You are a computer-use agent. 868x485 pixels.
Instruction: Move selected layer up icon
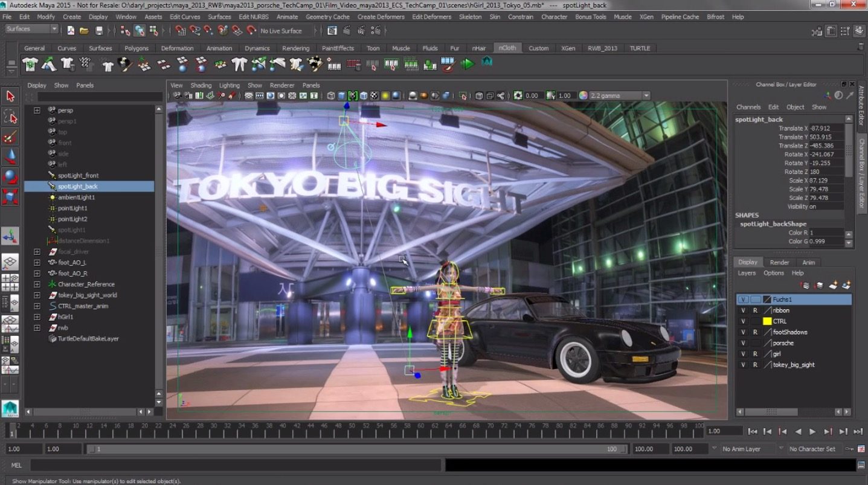point(806,285)
